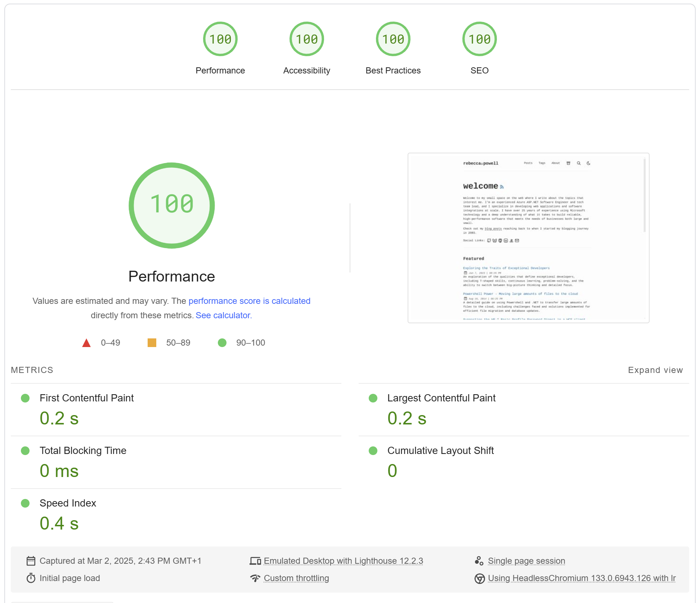Click the email envelope social icon

coord(517,240)
